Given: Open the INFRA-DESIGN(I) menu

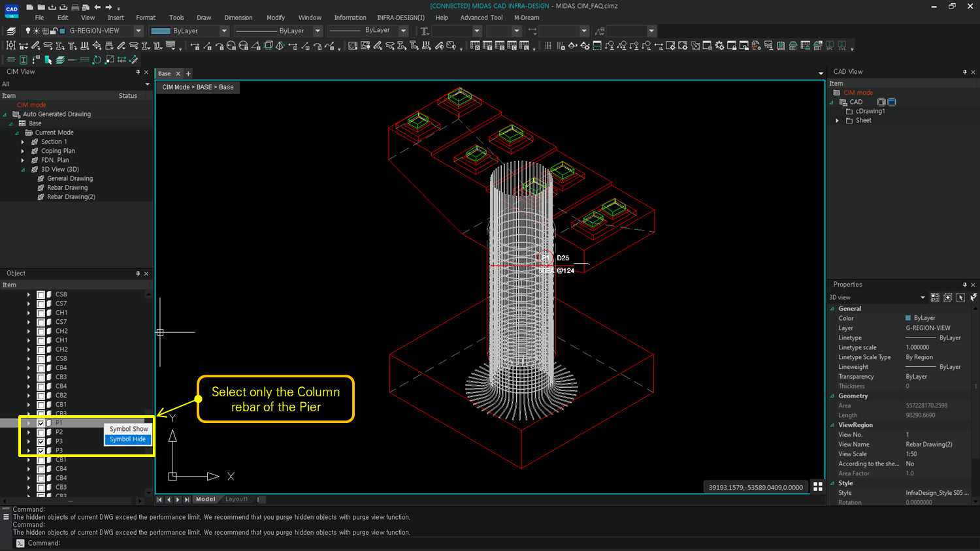Looking at the screenshot, I should 400,18.
